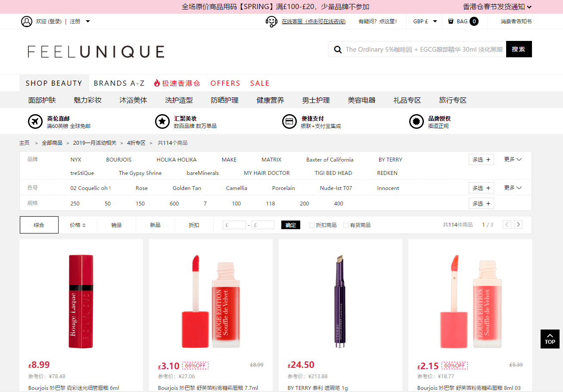Filter by brand NYX
The width and height of the screenshot is (563, 392).
[x=76, y=159]
